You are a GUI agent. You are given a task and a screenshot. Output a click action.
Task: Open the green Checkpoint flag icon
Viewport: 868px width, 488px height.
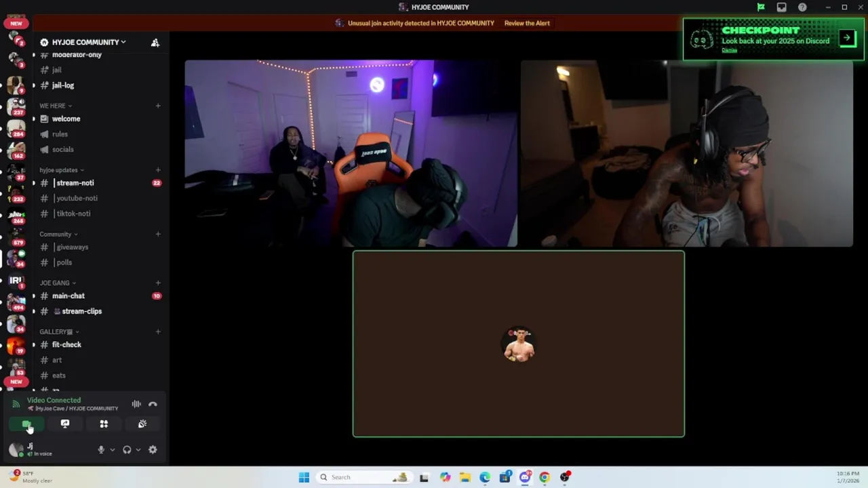pos(761,7)
